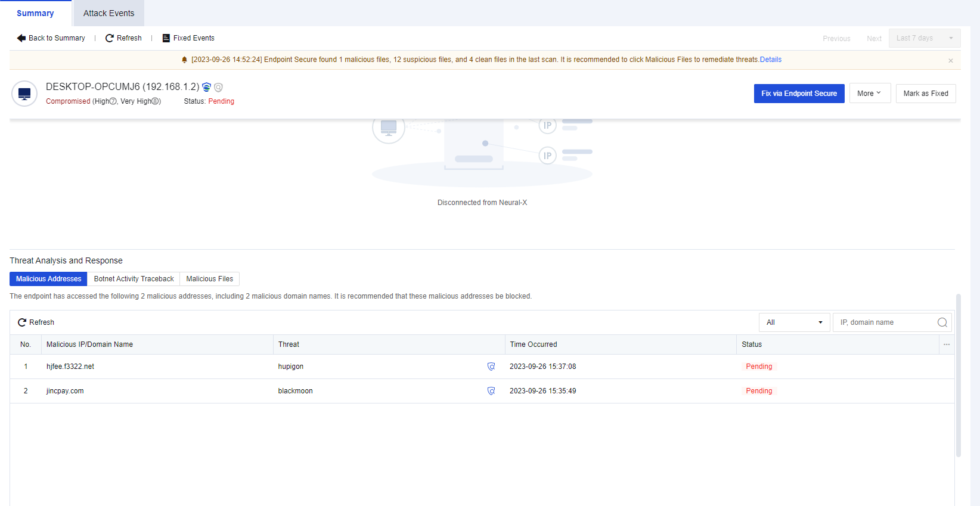Open Botnet Activity Traceback tab
The image size is (980, 506).
(134, 279)
